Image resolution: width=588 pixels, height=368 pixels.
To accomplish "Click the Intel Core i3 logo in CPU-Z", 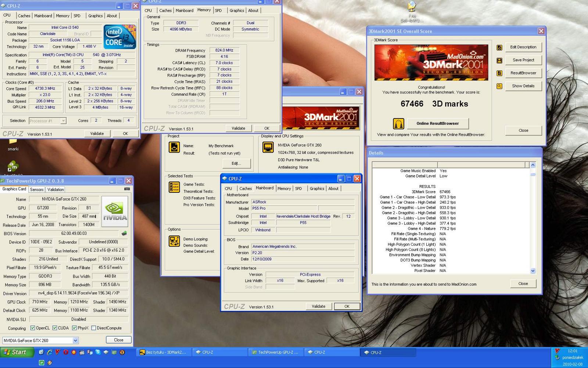I will click(x=120, y=36).
